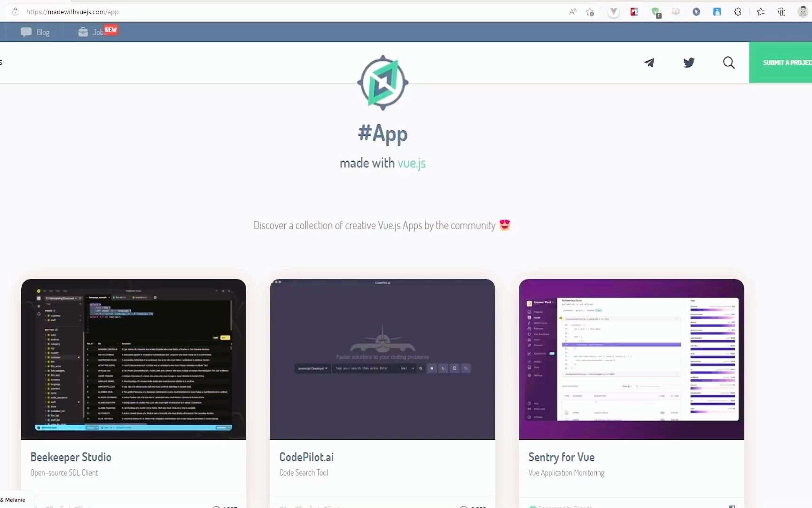Click 'Vue Application Monitoring' description

pyautogui.click(x=566, y=473)
